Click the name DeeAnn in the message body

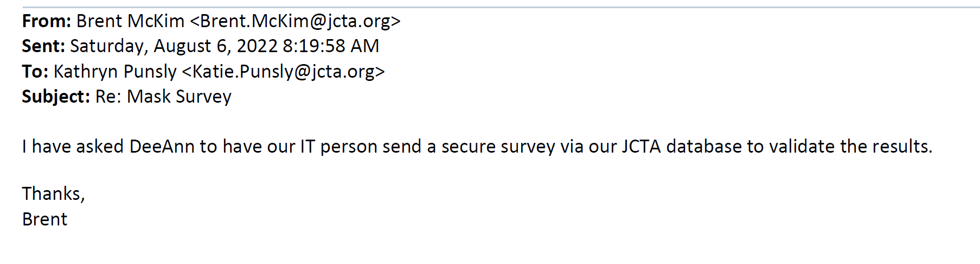(162, 147)
